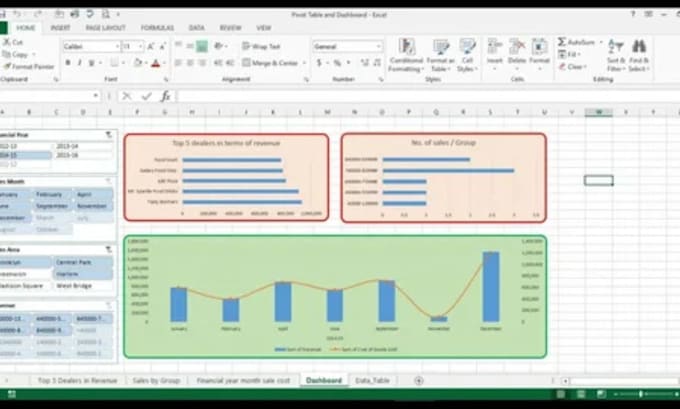
Task: Toggle April in month slicer
Action: click(x=93, y=194)
